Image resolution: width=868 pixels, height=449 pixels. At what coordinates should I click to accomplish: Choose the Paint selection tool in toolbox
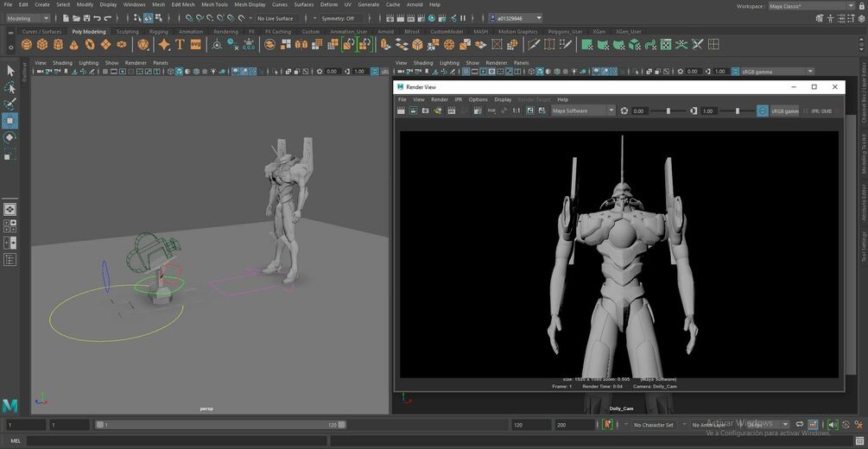(x=10, y=104)
